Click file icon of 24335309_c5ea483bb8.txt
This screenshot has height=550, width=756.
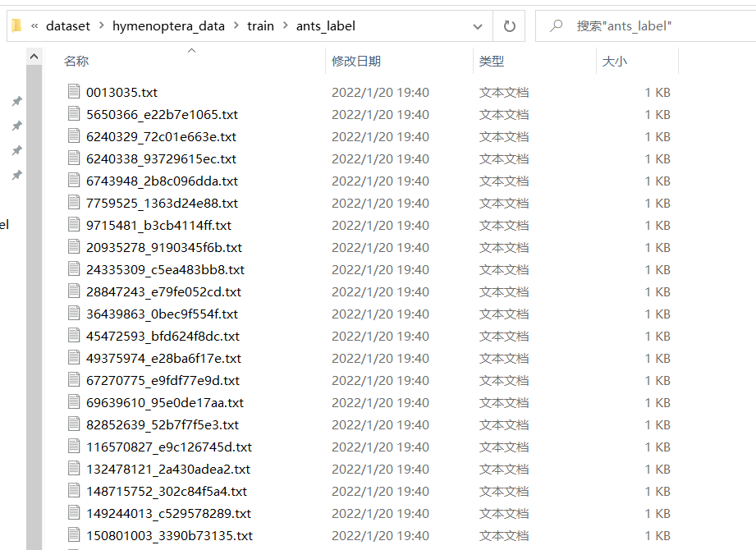74,268
